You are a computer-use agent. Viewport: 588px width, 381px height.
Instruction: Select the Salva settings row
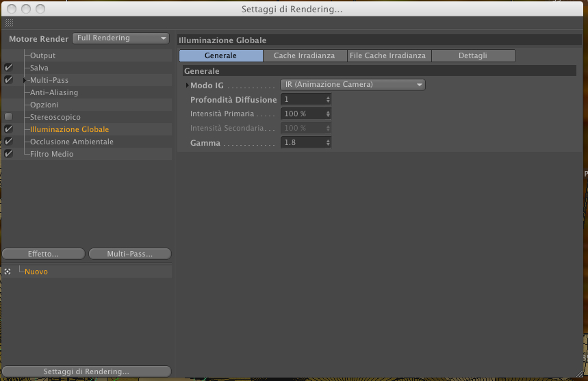click(x=87, y=68)
